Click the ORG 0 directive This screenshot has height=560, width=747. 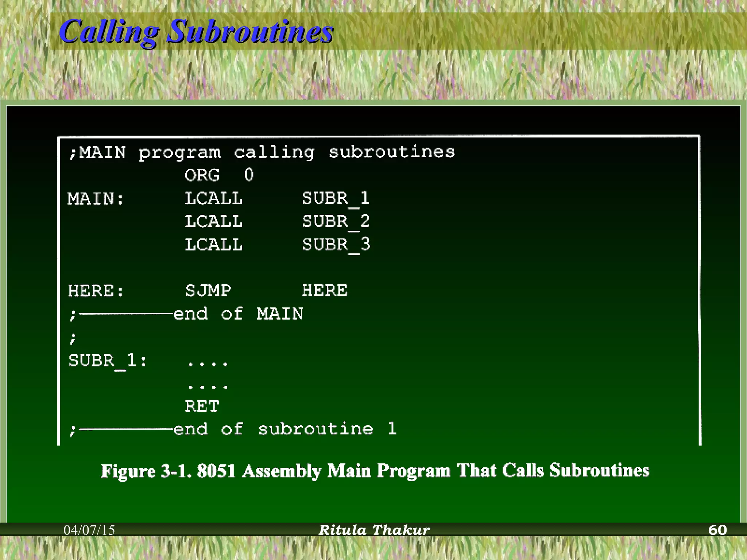pyautogui.click(x=219, y=175)
